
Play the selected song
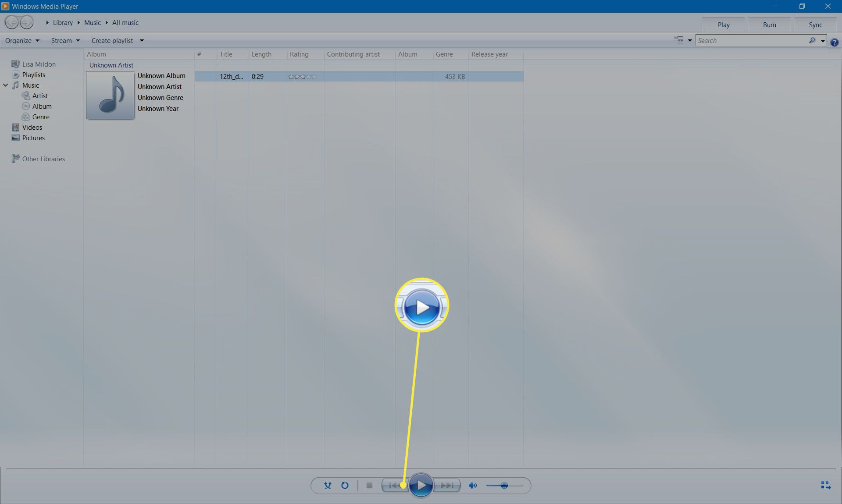[x=421, y=485]
